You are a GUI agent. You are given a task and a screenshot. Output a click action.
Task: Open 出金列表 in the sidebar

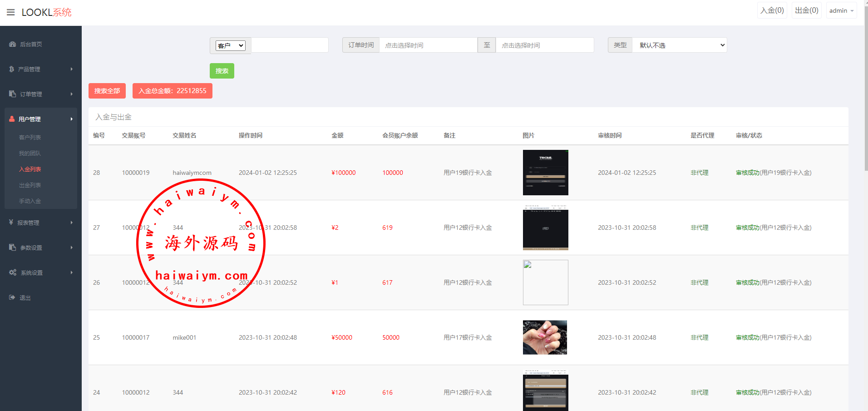click(x=30, y=185)
